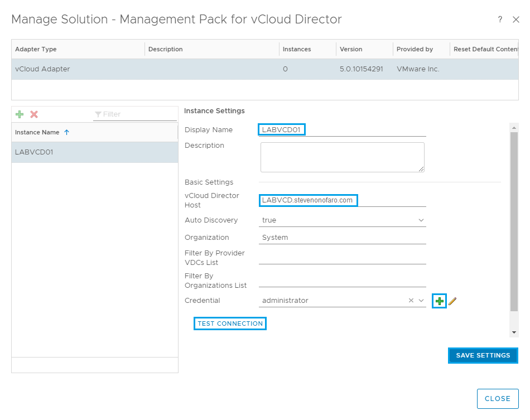Click the Test Connection link

click(230, 324)
